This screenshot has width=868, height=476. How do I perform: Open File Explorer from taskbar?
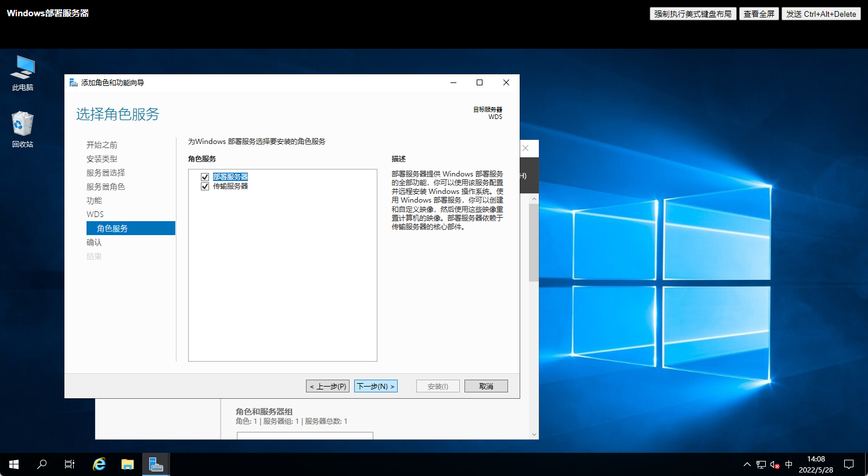coord(128,464)
